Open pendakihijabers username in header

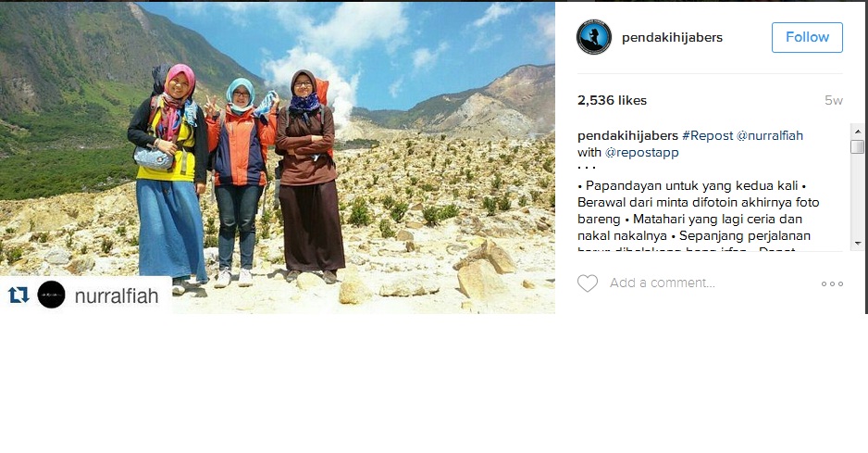[x=672, y=38]
